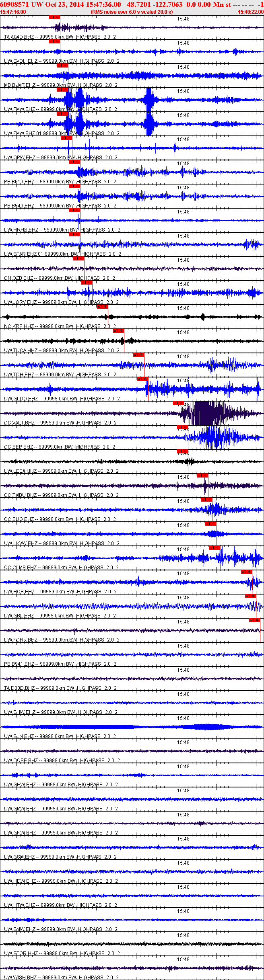Click the start time 15:47:16.00
The height and width of the screenshot is (980, 264).
[13, 12]
